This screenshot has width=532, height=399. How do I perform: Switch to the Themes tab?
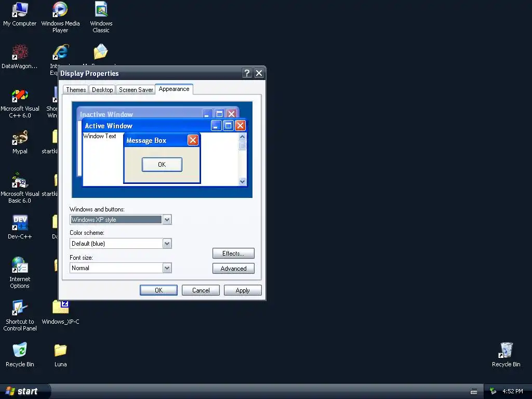point(76,90)
